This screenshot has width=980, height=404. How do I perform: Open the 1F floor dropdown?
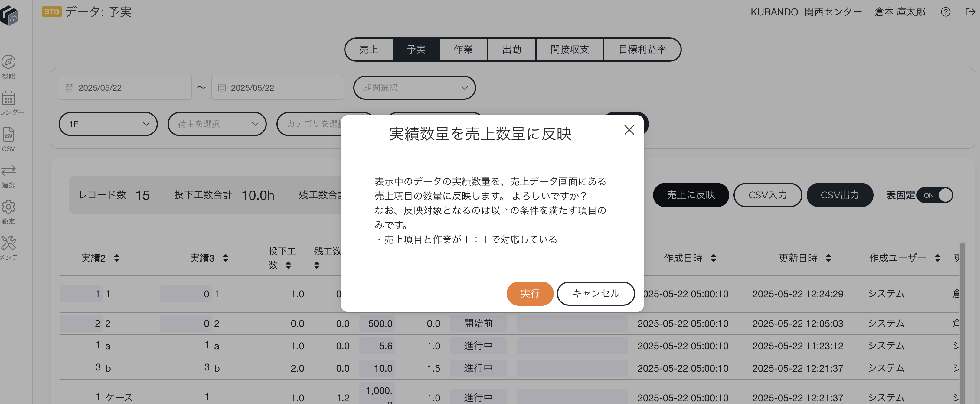[108, 124]
